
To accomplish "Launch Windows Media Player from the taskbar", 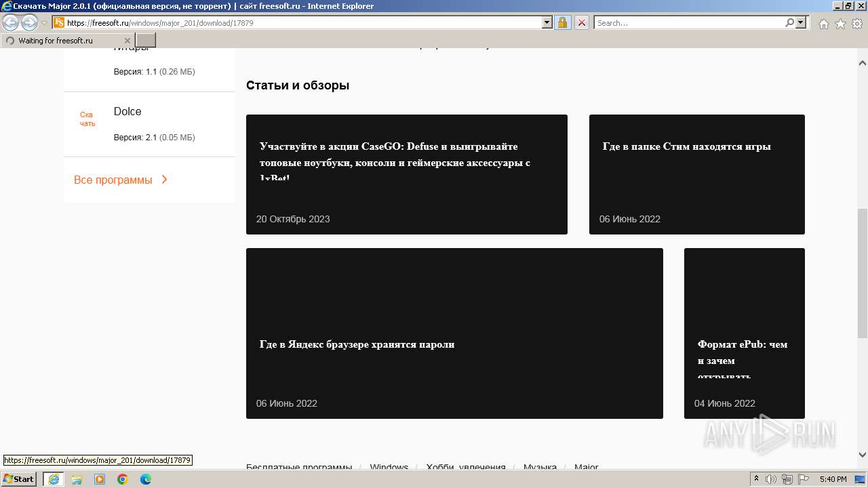I will tap(100, 479).
